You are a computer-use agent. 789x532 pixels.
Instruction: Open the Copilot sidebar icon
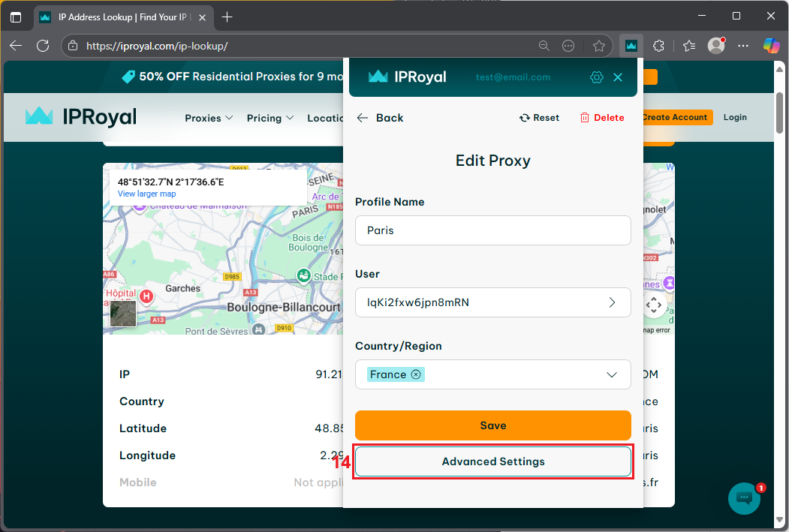[772, 46]
